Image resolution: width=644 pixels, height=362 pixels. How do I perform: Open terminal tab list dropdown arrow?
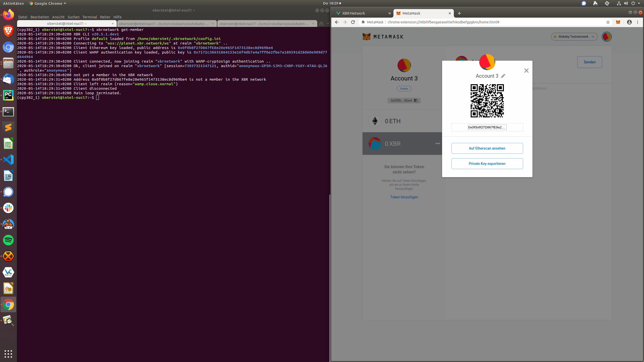pos(328,24)
